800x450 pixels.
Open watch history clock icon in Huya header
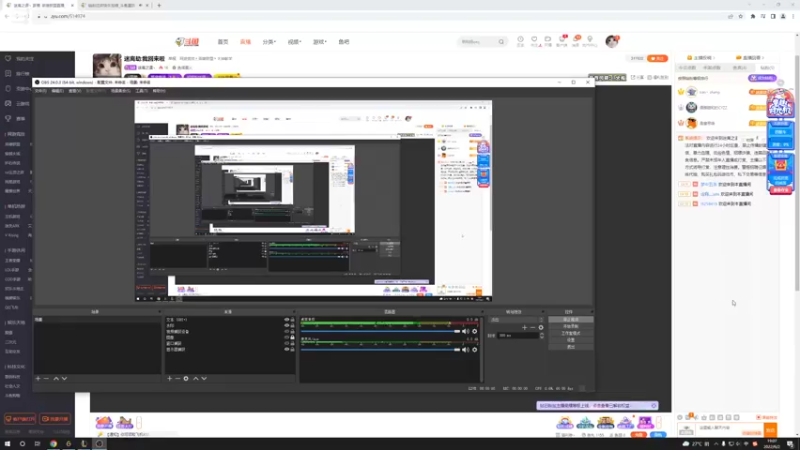(520, 39)
